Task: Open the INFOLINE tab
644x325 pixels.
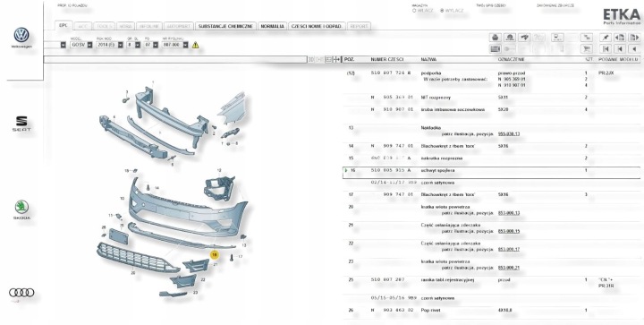Action: click(x=148, y=26)
